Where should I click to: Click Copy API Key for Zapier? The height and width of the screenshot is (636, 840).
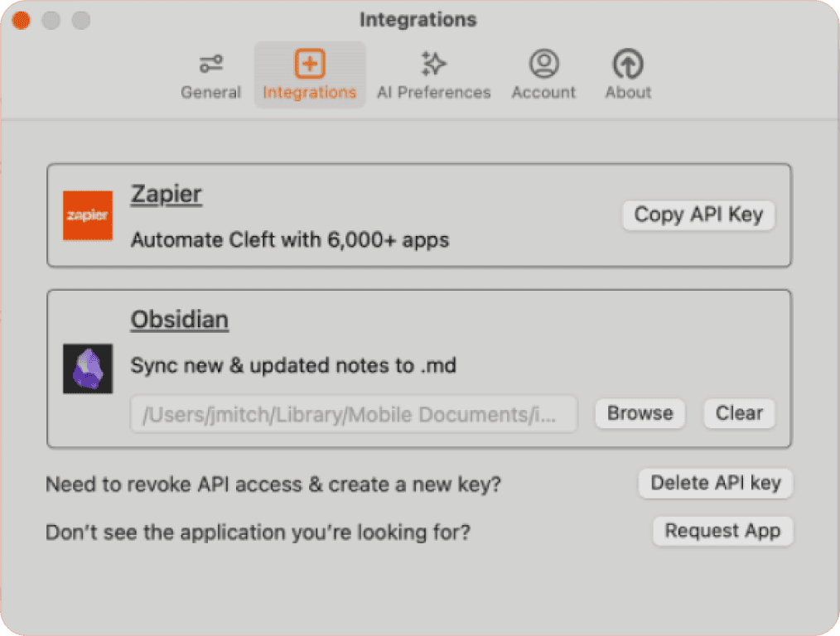(698, 214)
